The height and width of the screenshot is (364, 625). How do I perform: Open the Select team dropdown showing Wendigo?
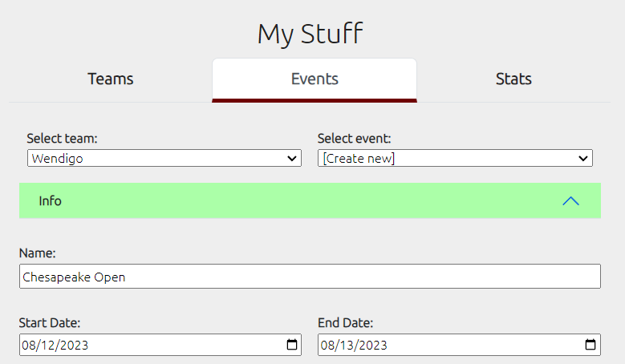[x=164, y=158]
